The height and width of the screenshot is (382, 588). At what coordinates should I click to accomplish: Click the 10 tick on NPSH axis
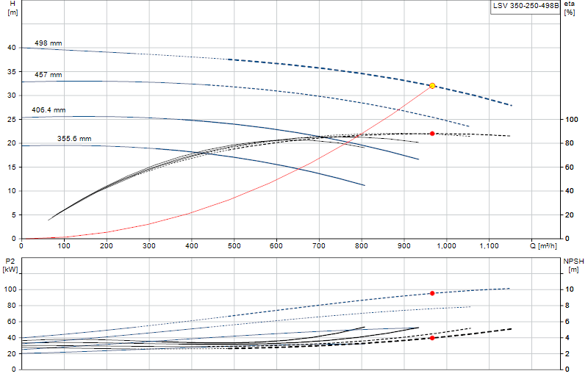pos(569,289)
